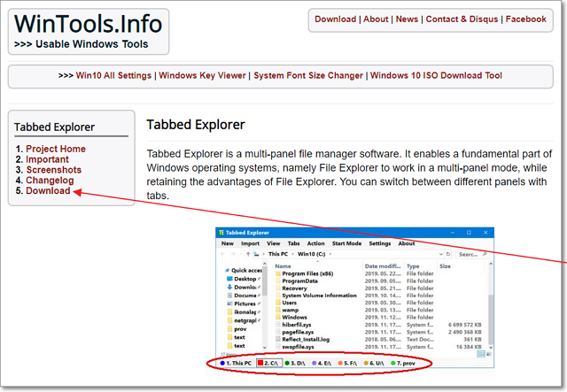Open the Download link in the sidebar list
This screenshot has width=567, height=392.
(x=48, y=190)
